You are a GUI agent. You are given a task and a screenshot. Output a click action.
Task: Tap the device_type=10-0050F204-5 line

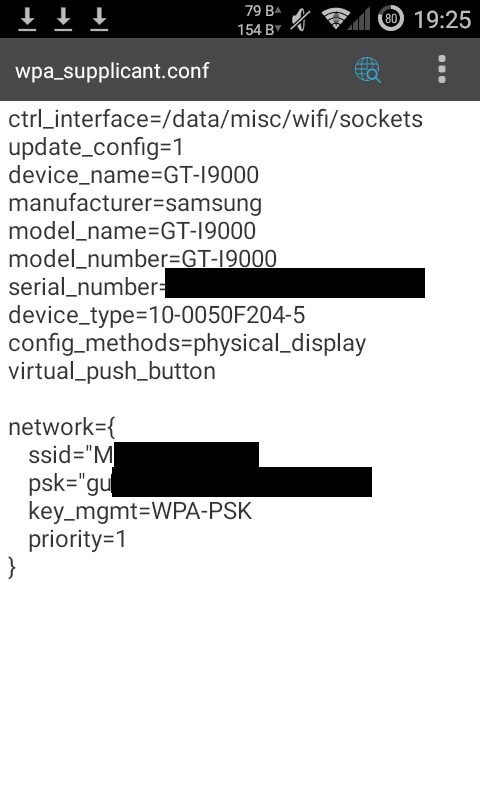tap(157, 315)
